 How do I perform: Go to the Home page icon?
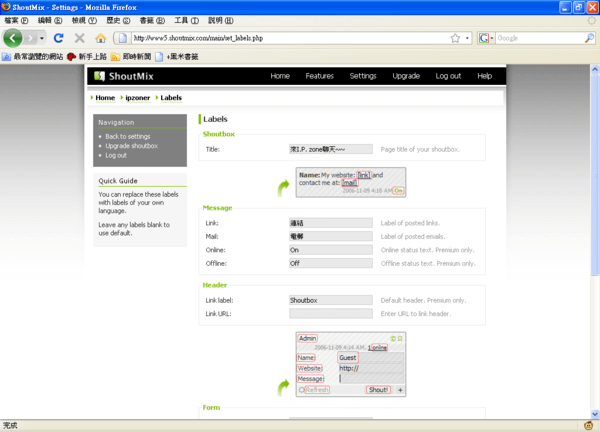click(101, 38)
